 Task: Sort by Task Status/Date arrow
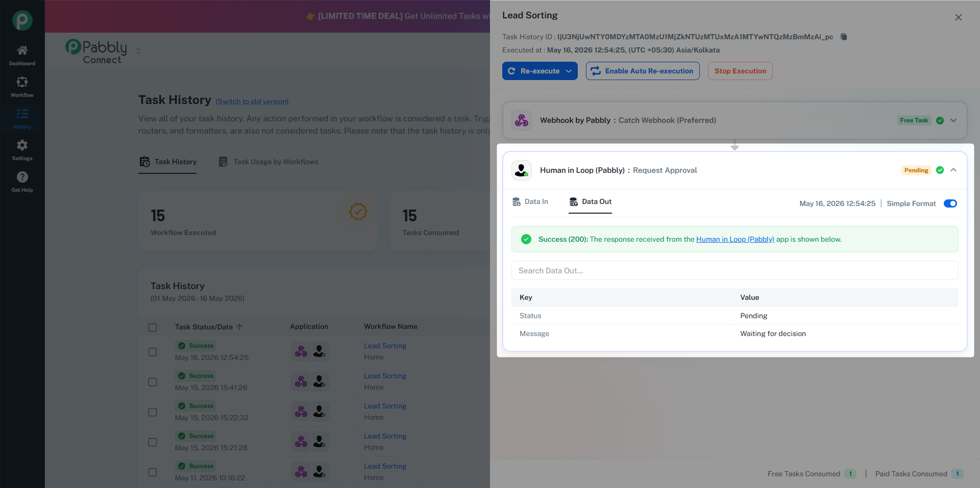[239, 327]
